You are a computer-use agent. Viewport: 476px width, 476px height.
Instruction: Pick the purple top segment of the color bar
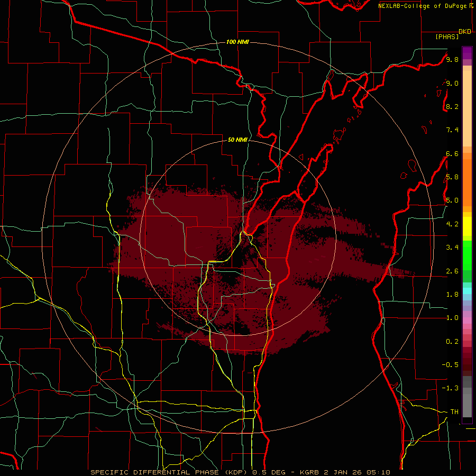(x=467, y=53)
